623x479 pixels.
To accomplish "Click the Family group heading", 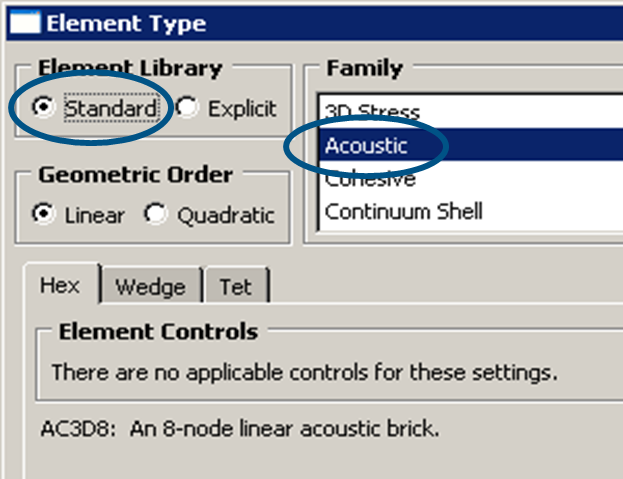I will click(x=364, y=68).
